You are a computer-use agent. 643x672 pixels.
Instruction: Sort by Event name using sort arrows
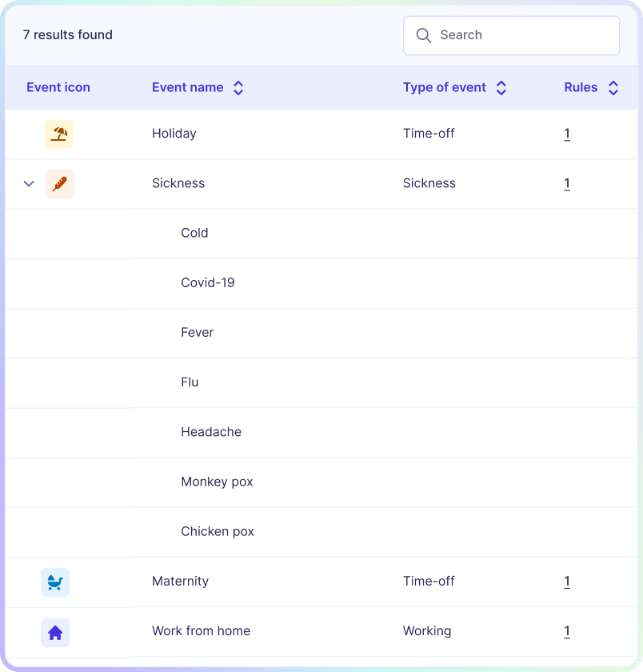coord(238,88)
